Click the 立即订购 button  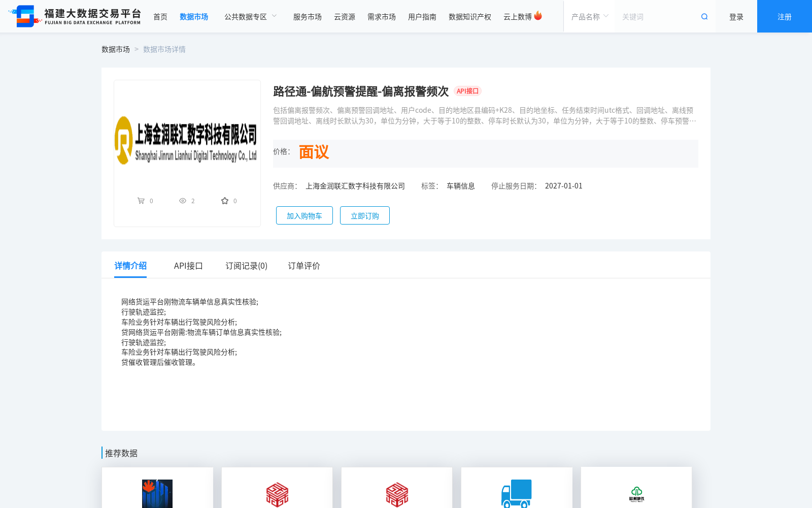365,215
